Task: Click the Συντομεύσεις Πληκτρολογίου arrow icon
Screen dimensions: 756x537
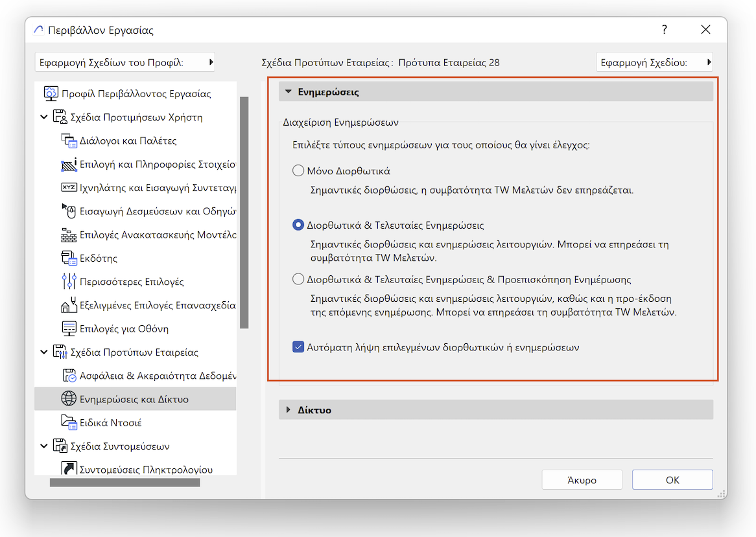Action: (x=69, y=469)
